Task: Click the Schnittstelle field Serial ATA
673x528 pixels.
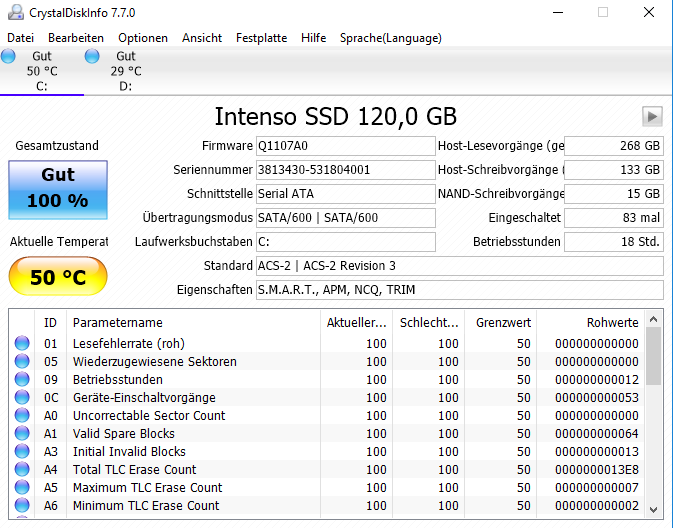Action: point(346,194)
